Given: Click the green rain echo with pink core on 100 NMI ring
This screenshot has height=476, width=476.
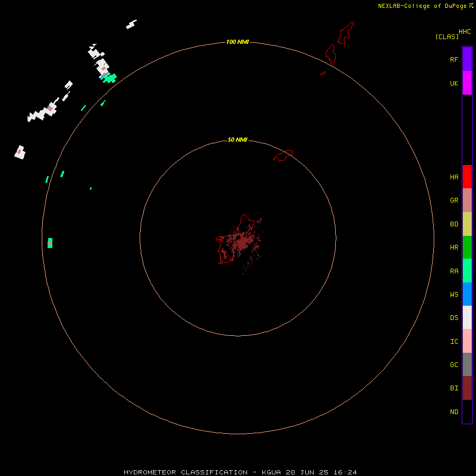Looking at the screenshot, I should pos(50,243).
